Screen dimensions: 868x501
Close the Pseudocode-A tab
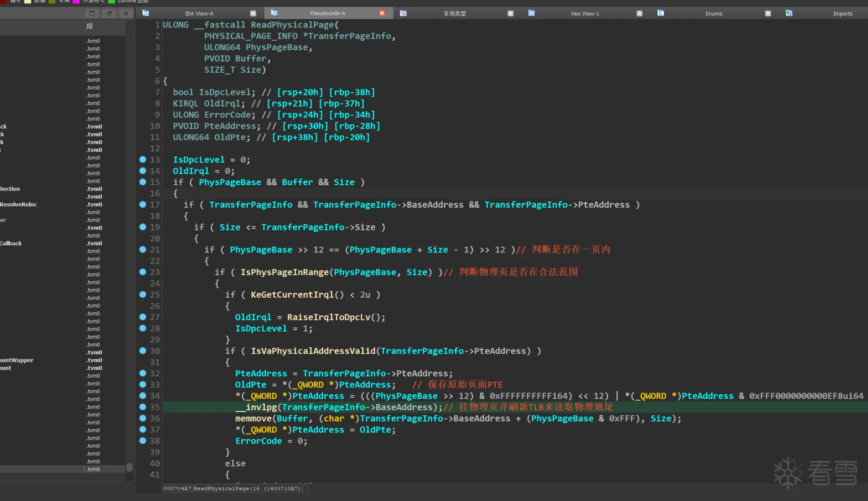click(x=382, y=13)
